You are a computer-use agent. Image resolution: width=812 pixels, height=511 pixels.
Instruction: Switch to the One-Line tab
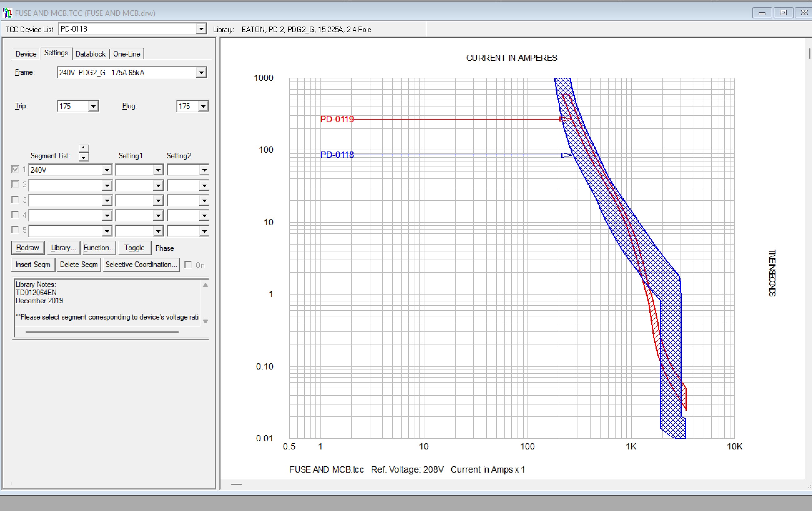point(126,54)
